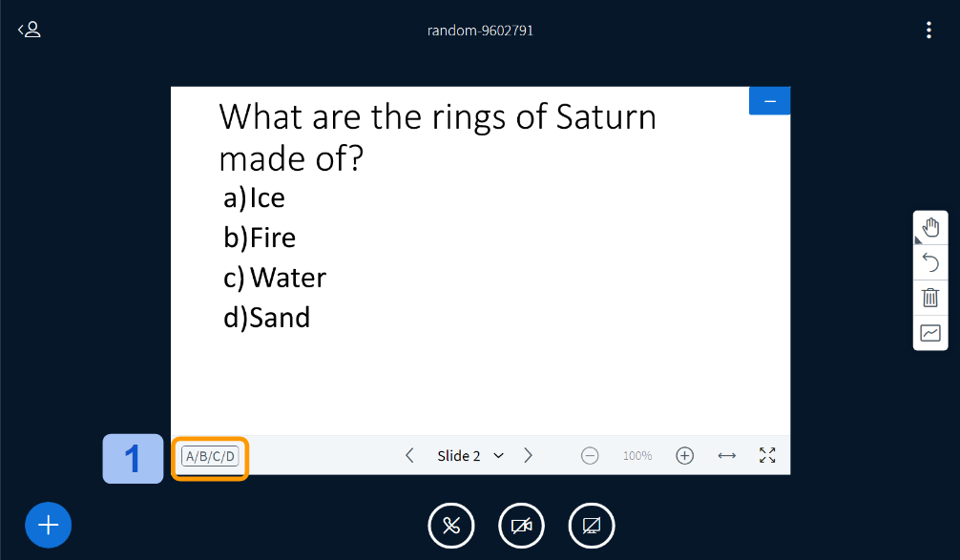Image resolution: width=960 pixels, height=560 pixels.
Task: Open the Slide 2 selector dropdown
Action: [x=470, y=455]
